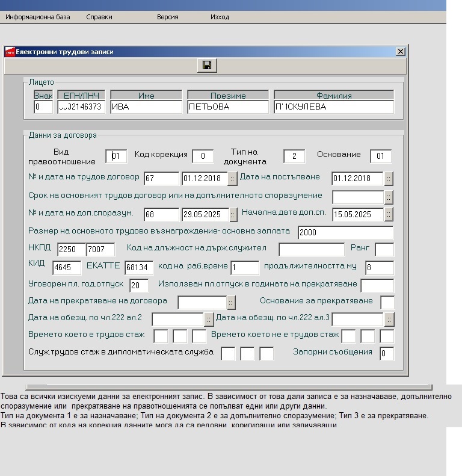The height and width of the screenshot is (476, 462).
Task: Click first box of Времето което е трудов стаж
Action: pos(161,336)
